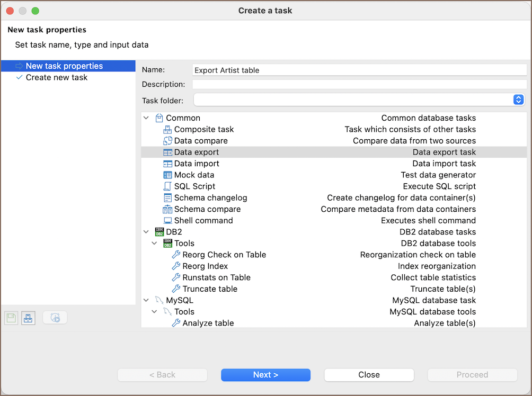
Task: Go to the Create new task step
Action: (57, 77)
